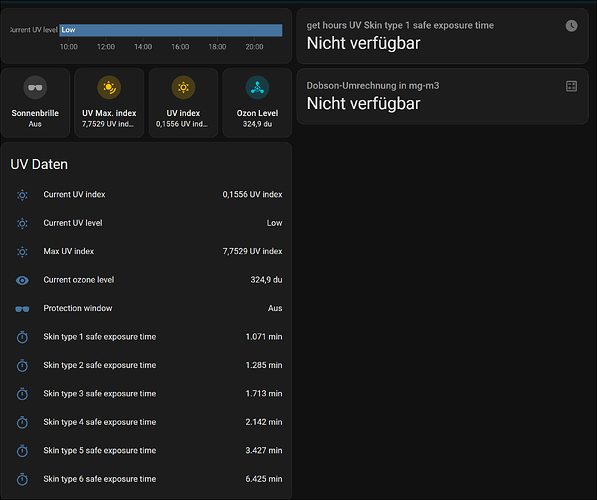Click the 20:00 label on the timeline
Viewport: 597px width, 500px height.
pyautogui.click(x=254, y=47)
